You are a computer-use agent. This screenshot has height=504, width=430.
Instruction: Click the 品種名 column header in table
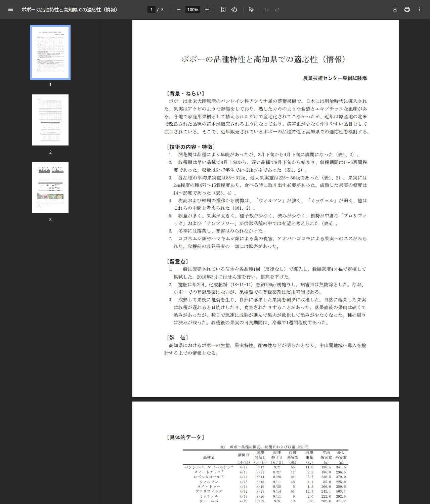click(209, 457)
